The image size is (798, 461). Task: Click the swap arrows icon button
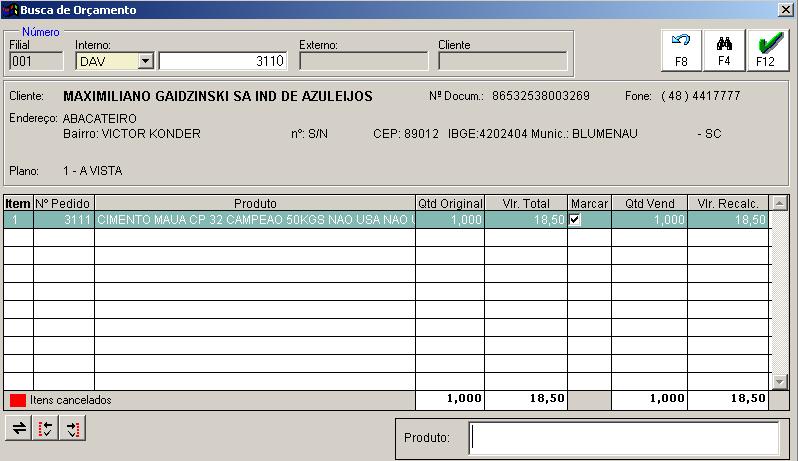pos(18,429)
